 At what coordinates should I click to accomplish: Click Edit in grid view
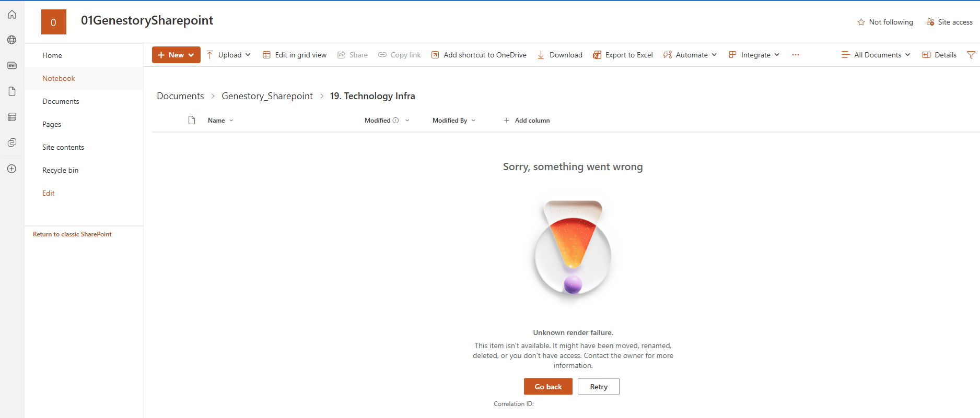[295, 55]
